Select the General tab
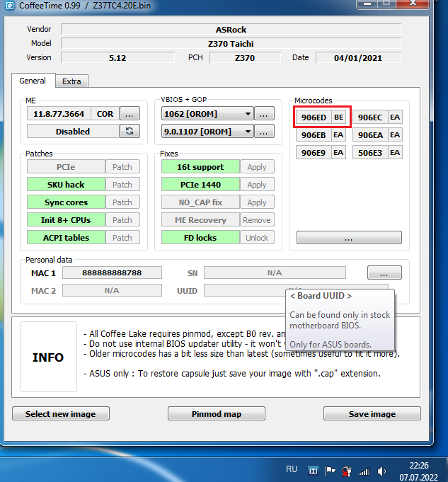 coord(33,81)
